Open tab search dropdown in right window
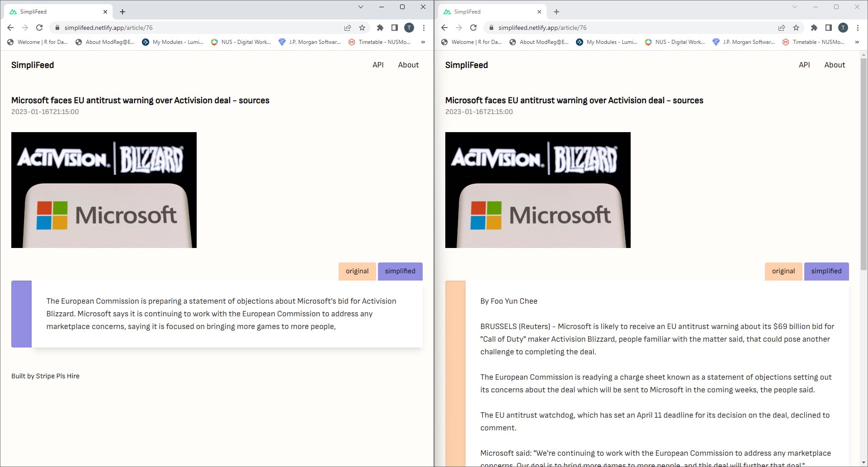 [x=794, y=7]
